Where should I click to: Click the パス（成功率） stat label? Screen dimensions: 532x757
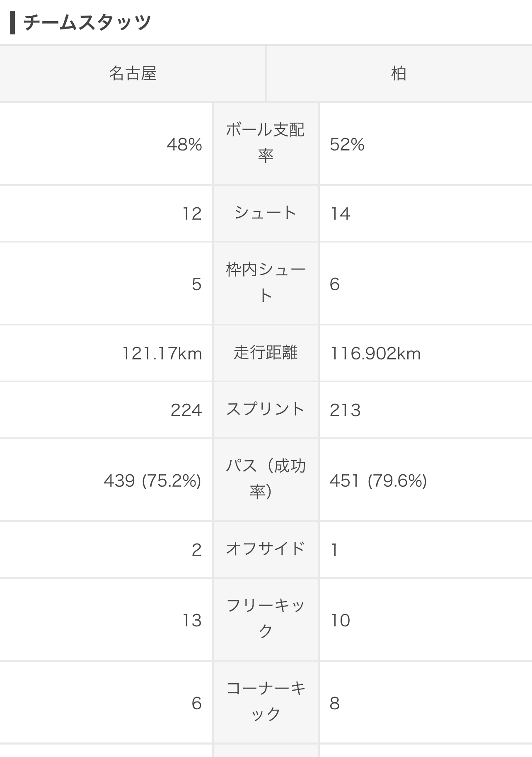pos(266,479)
